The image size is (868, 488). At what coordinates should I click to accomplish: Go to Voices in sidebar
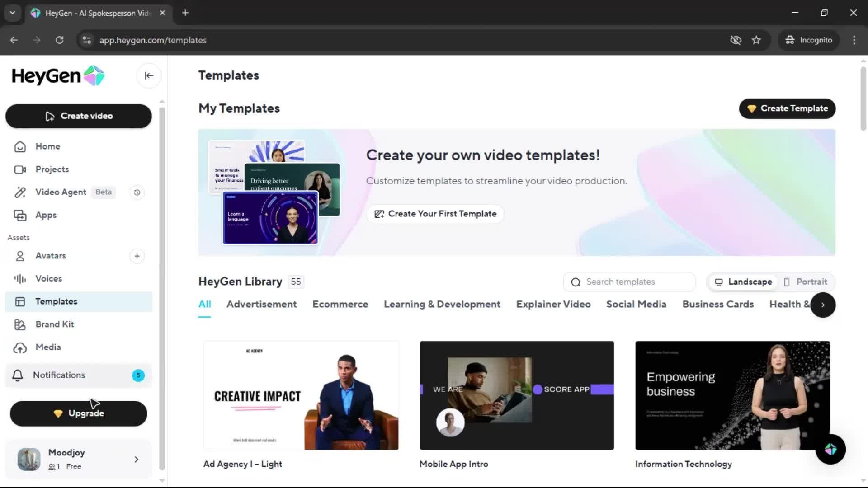(x=49, y=279)
